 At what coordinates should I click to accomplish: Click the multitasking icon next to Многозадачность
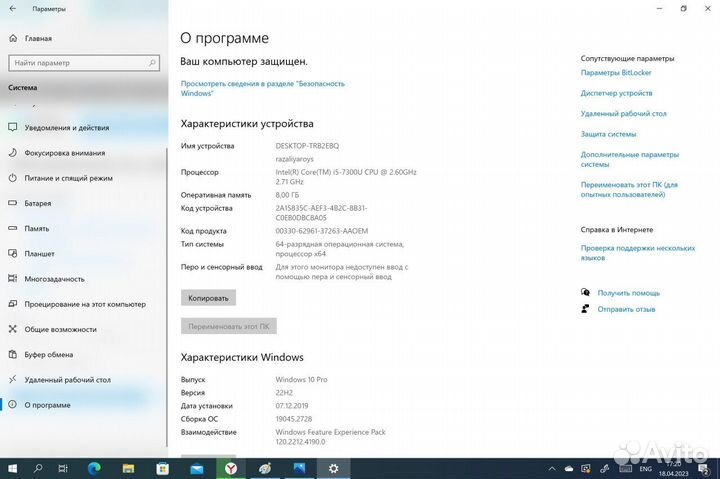tap(13, 278)
